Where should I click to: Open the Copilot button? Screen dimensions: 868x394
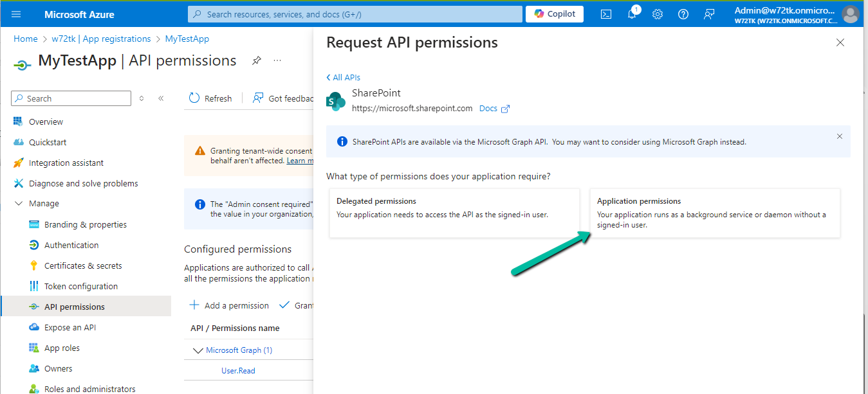554,14
